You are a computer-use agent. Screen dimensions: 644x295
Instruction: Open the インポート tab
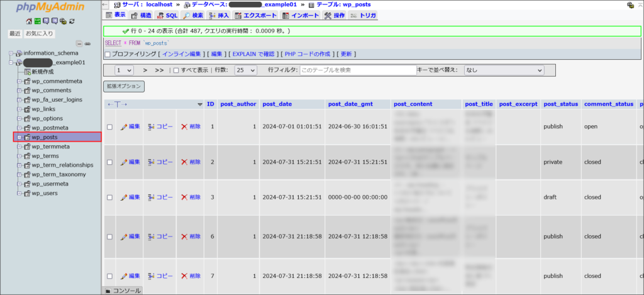[301, 15]
